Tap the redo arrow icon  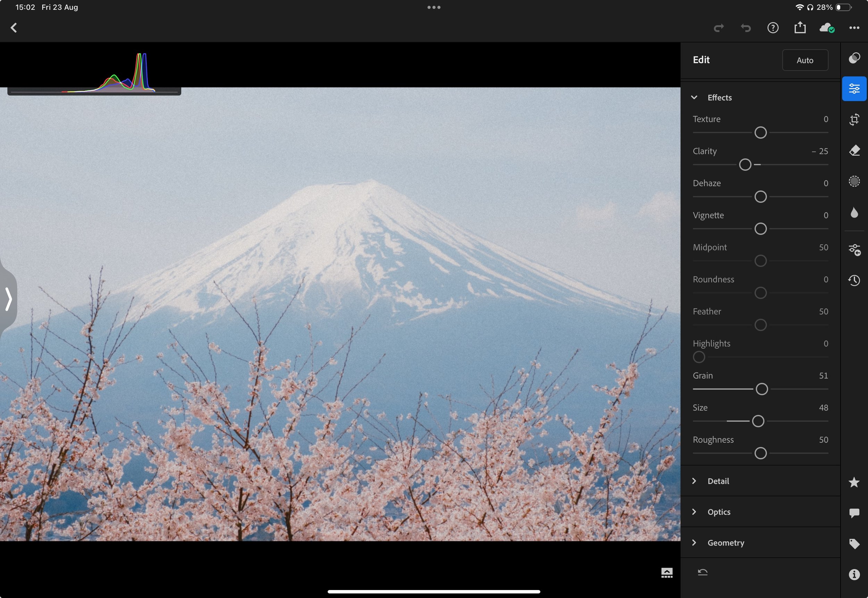(718, 28)
